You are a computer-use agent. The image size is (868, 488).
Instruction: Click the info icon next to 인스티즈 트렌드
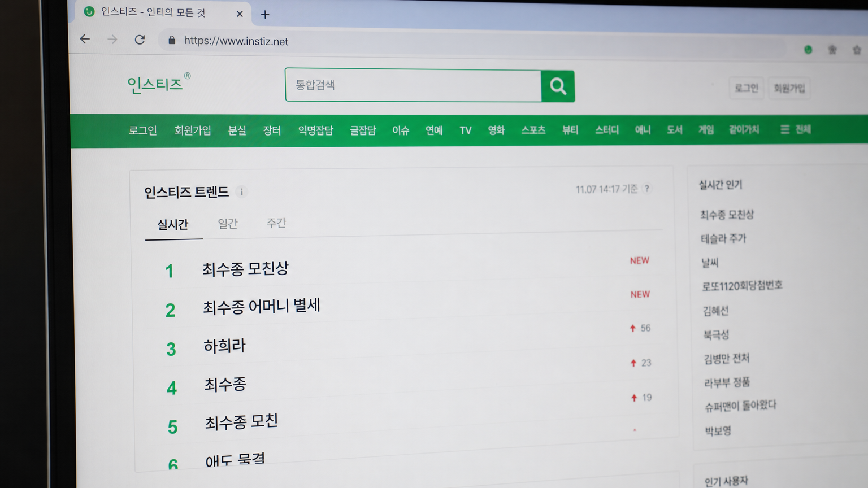click(x=242, y=192)
